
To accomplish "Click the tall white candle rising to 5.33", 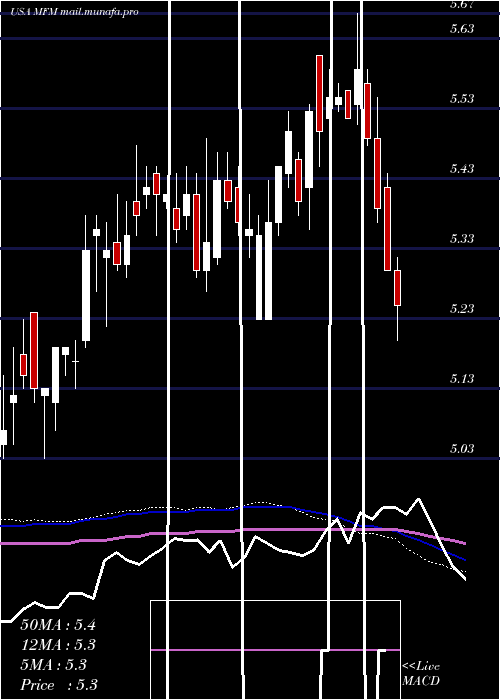I will point(86,296).
